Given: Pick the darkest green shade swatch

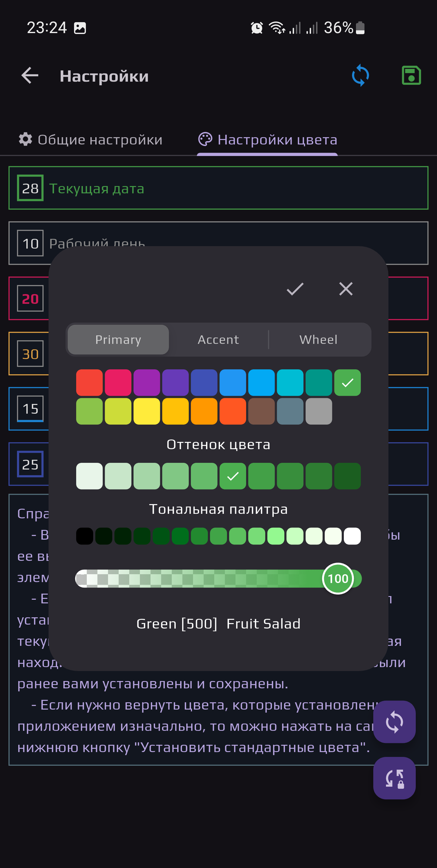Looking at the screenshot, I should pyautogui.click(x=347, y=476).
